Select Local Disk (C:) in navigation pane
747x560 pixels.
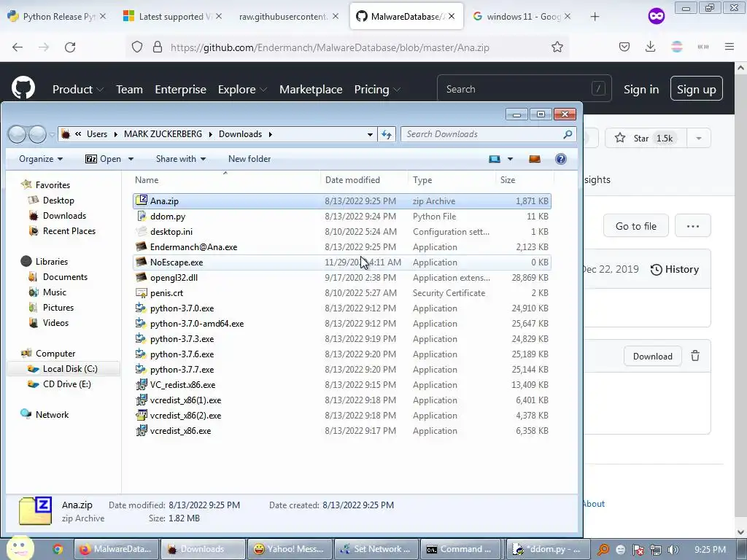click(x=63, y=369)
